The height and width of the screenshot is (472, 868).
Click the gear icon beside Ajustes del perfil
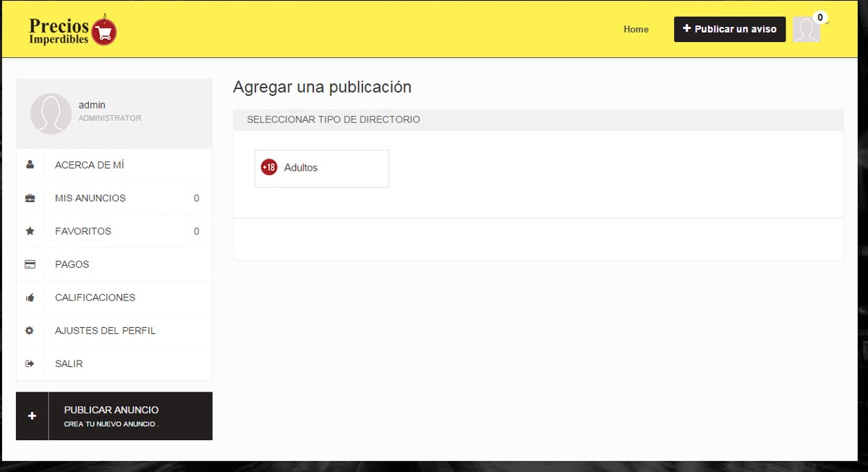30,331
